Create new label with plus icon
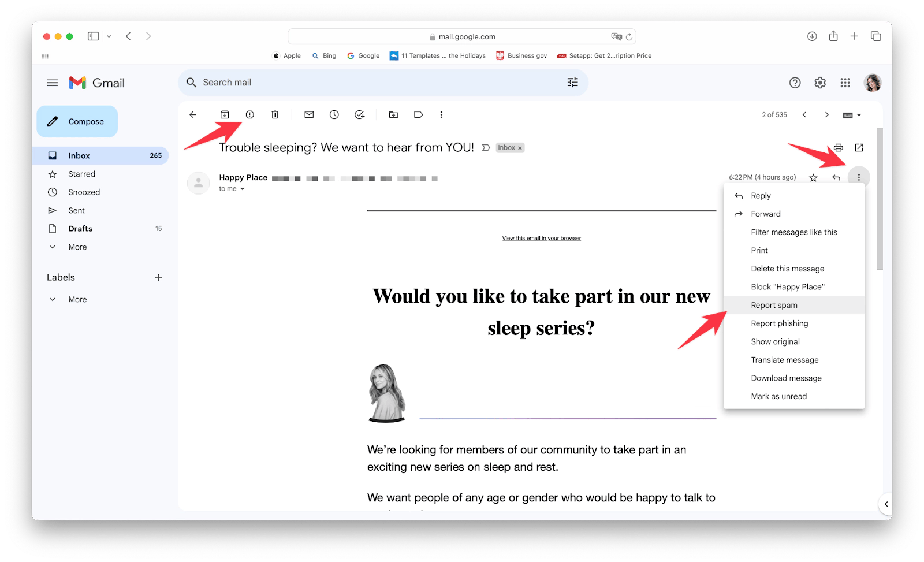This screenshot has height=562, width=924. 158,278
